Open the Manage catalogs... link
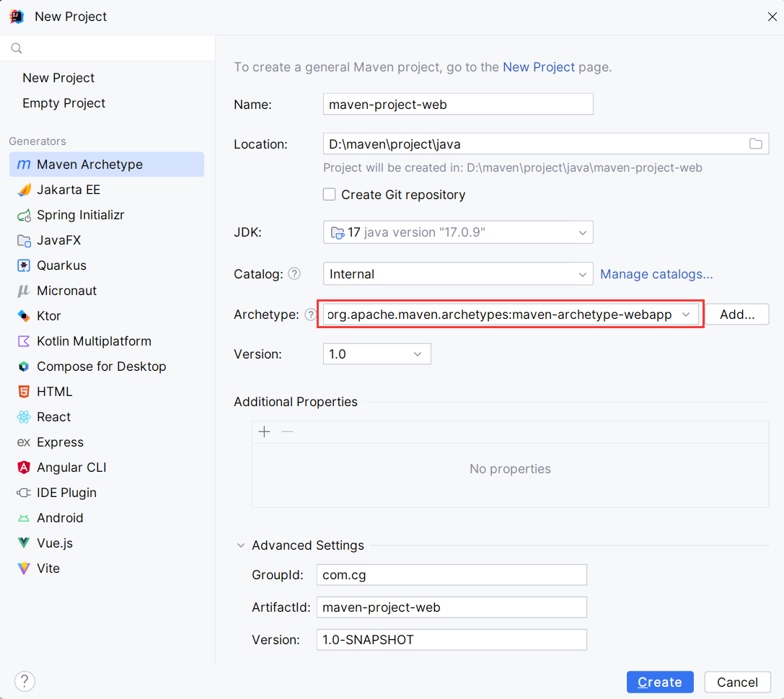Viewport: 784px width, 699px height. click(656, 274)
